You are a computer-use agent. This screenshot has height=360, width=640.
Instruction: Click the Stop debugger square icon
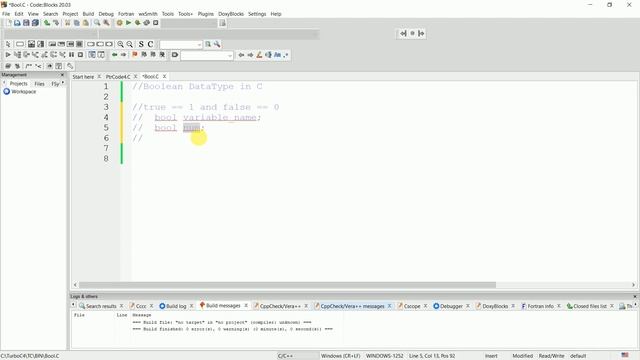[80, 55]
